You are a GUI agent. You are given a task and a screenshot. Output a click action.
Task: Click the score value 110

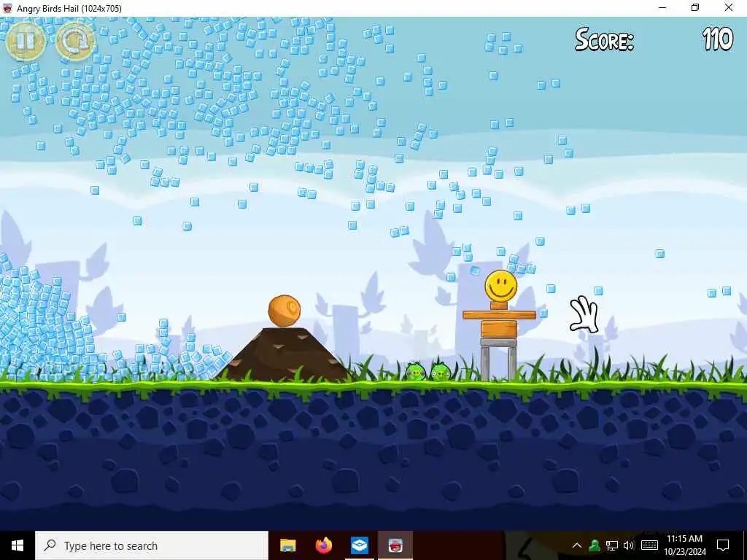click(718, 39)
